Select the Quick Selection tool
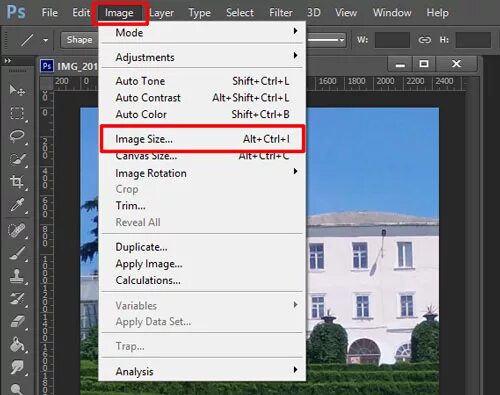This screenshot has height=395, width=500. click(17, 159)
